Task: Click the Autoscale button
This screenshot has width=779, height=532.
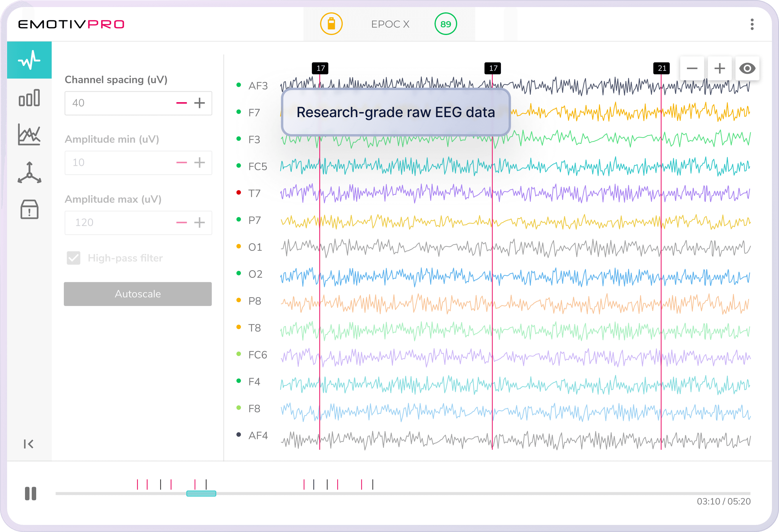Action: click(x=138, y=294)
